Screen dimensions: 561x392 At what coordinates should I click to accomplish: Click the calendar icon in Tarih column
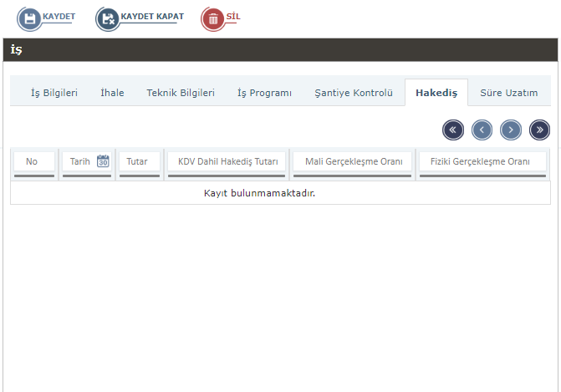click(103, 161)
